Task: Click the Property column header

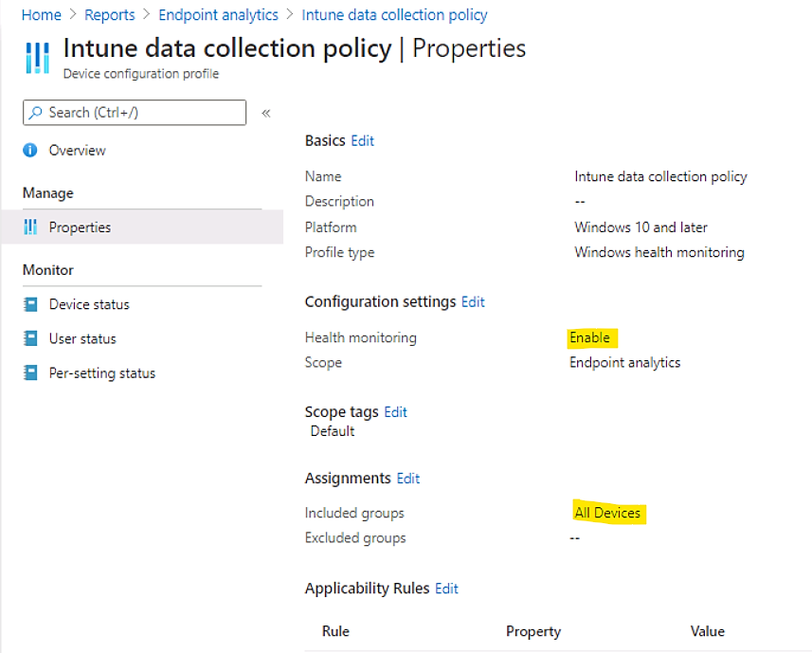Action: (533, 631)
